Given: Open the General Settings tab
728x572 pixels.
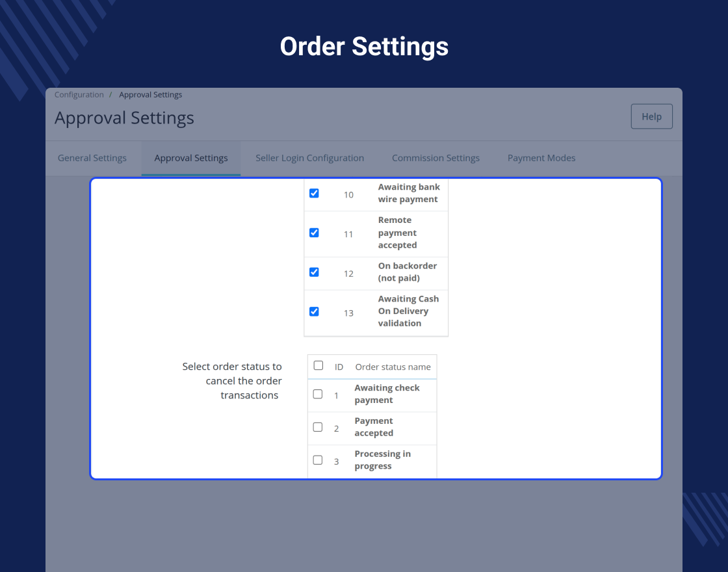Looking at the screenshot, I should coord(92,158).
